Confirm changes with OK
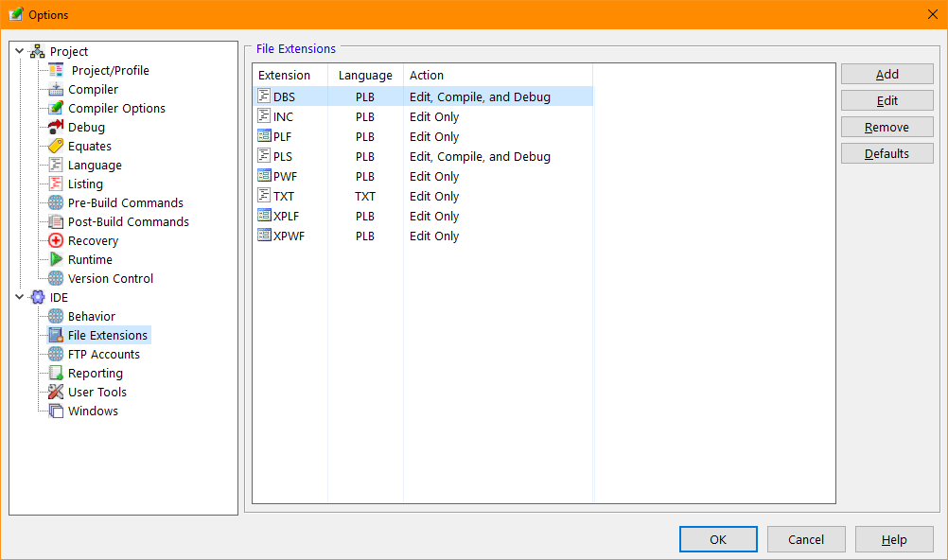This screenshot has width=948, height=560. (718, 538)
